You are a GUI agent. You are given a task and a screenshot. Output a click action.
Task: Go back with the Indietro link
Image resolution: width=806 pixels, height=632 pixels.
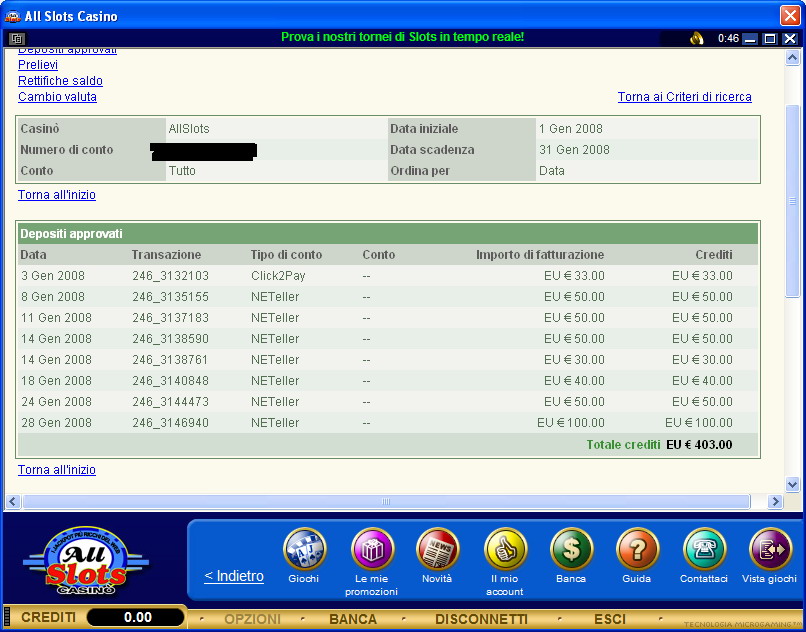(234, 576)
